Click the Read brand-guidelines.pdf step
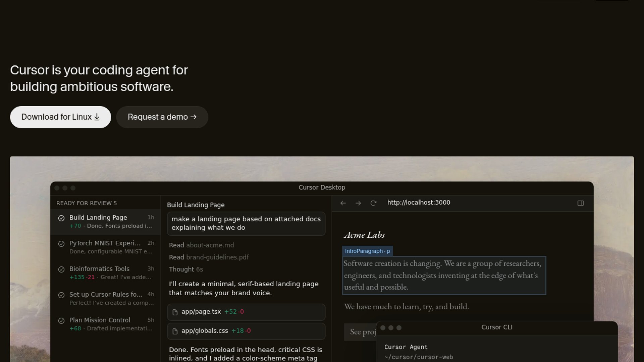 coord(209,257)
